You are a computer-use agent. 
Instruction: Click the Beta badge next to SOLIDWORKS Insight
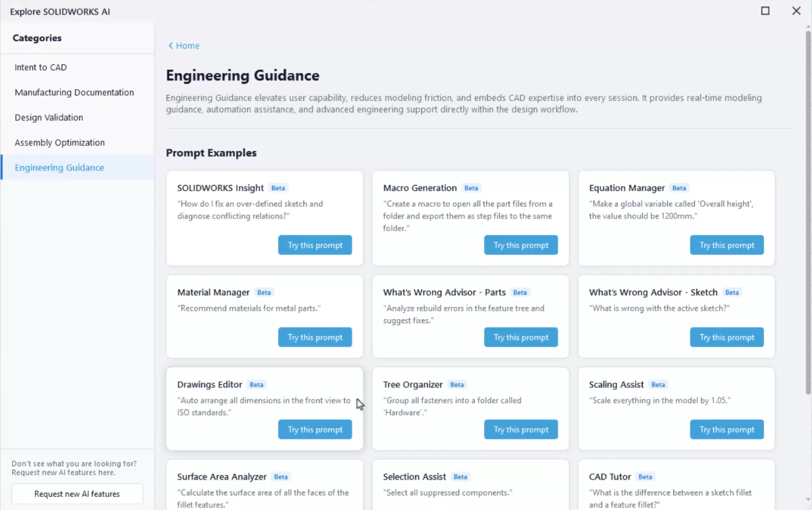point(278,188)
